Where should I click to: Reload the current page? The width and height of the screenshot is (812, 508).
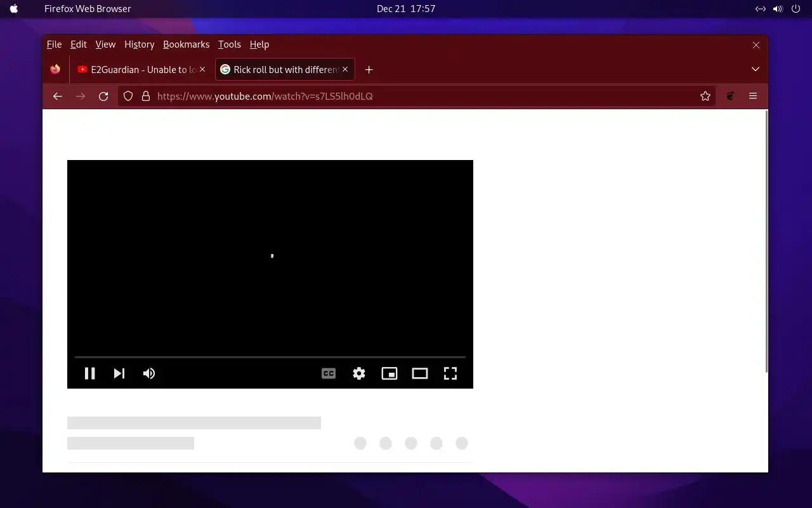click(x=103, y=97)
